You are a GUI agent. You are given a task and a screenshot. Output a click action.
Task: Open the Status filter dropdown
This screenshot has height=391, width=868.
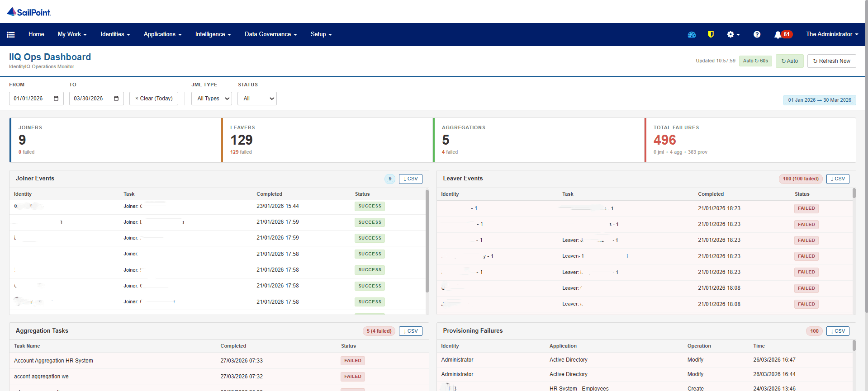[257, 99]
